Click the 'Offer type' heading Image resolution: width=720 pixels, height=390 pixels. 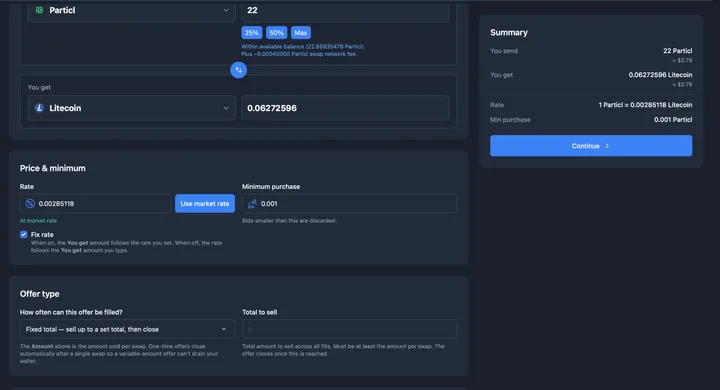(x=39, y=294)
